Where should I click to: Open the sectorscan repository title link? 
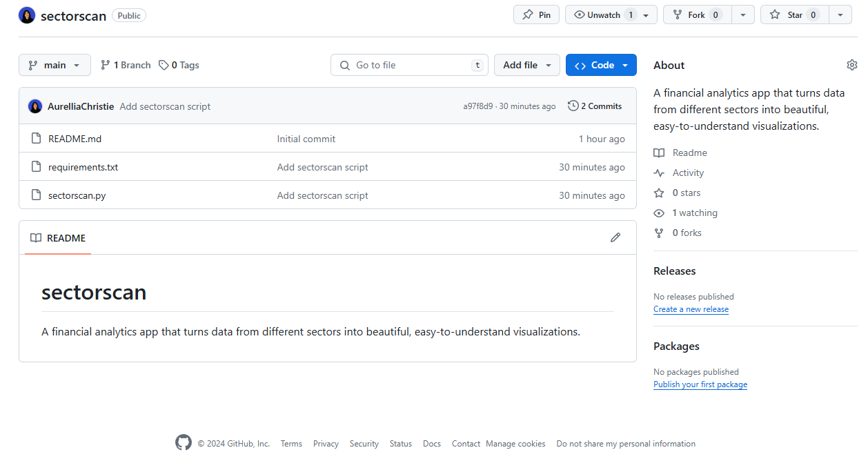pyautogui.click(x=73, y=16)
